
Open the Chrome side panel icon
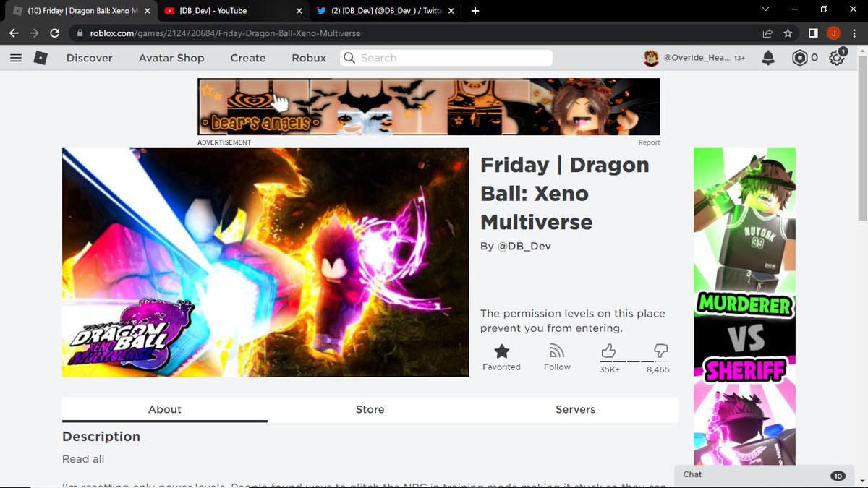(x=813, y=33)
